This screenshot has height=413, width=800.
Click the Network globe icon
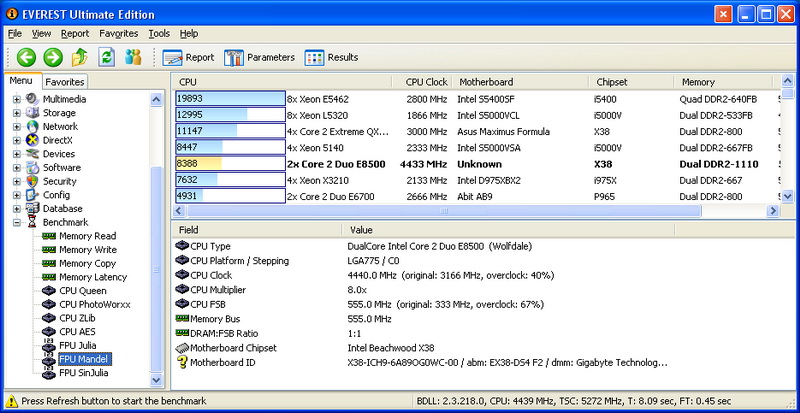pyautogui.click(x=32, y=126)
